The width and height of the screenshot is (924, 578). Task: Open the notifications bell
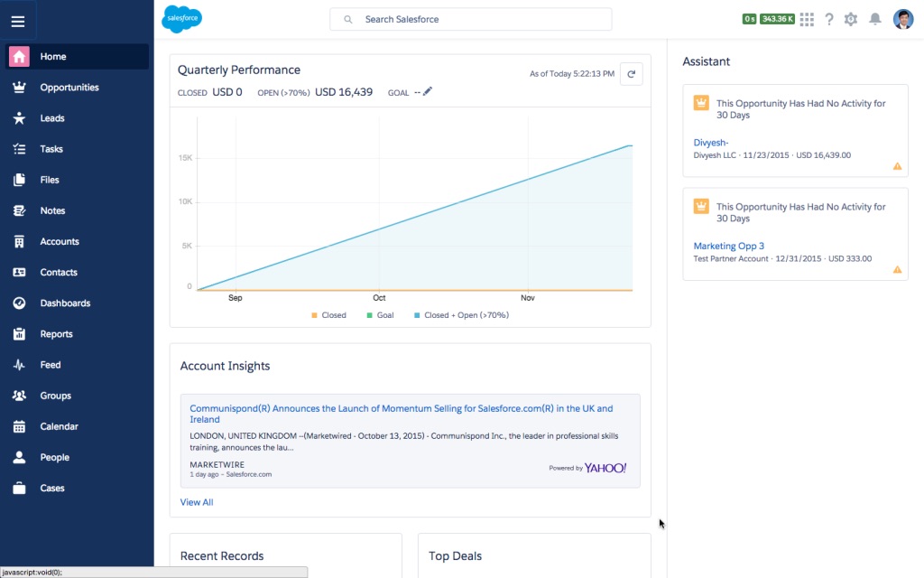point(874,19)
